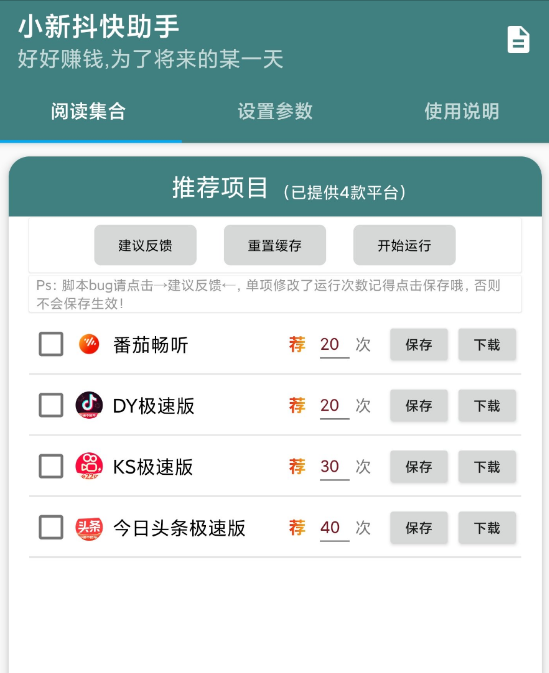This screenshot has height=673, width=549.
Task: Enable the DY极速版 checkbox
Action: [51, 405]
